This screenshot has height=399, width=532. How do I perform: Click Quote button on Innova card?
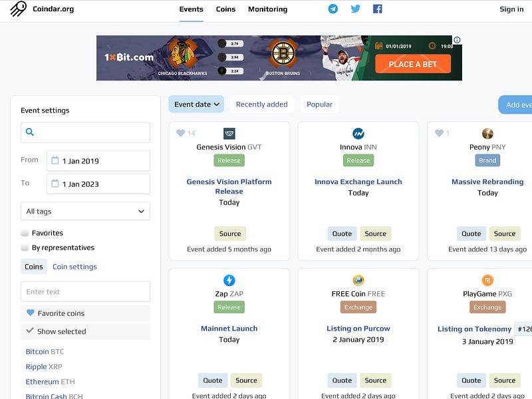342,233
